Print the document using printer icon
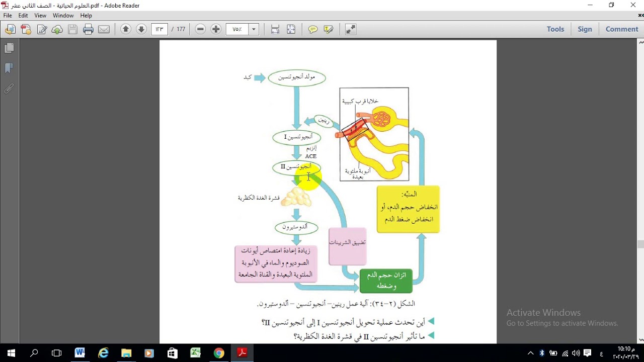This screenshot has height=362, width=644. [89, 29]
